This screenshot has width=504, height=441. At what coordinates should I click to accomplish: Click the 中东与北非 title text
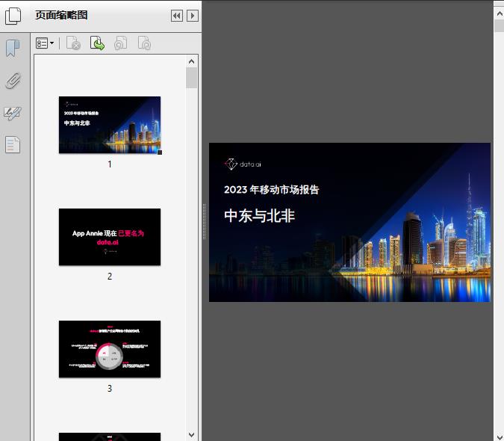[259, 215]
